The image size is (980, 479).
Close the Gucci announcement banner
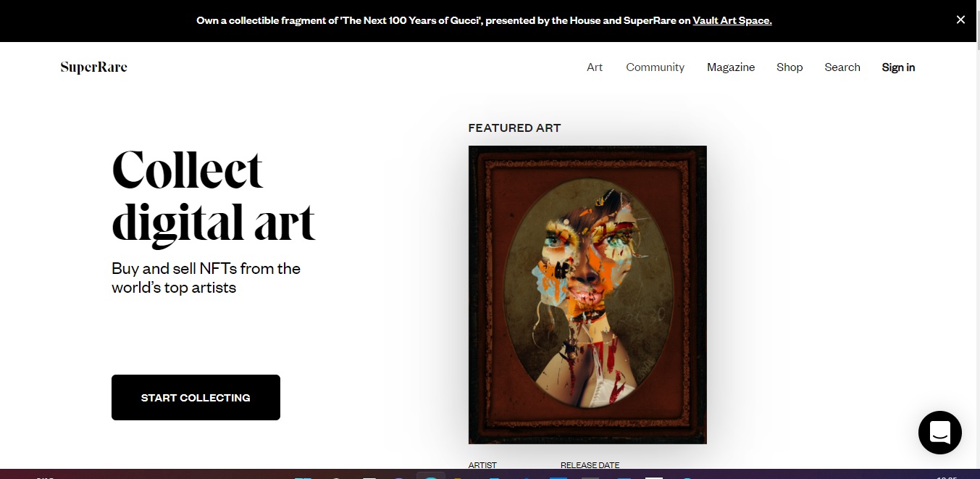(x=960, y=20)
